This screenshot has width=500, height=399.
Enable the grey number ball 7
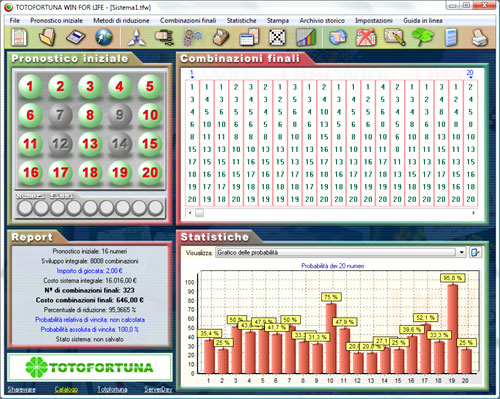click(x=60, y=115)
